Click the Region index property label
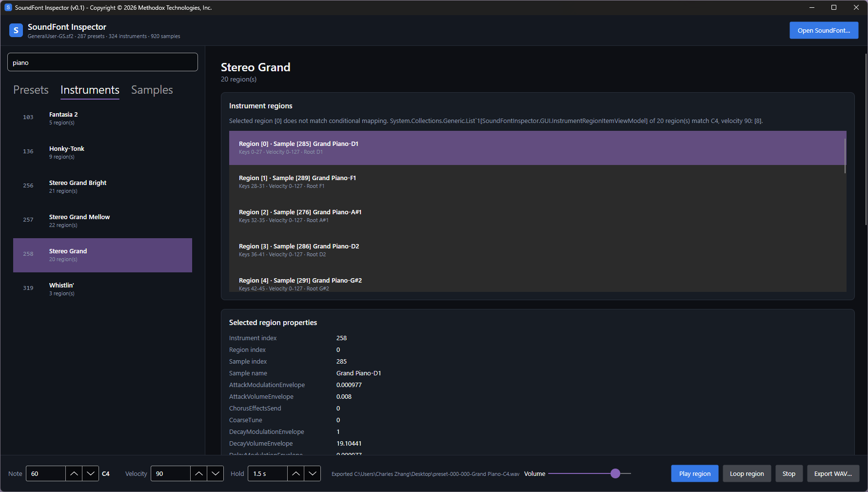Screen dimensions: 868x492 [247, 350]
